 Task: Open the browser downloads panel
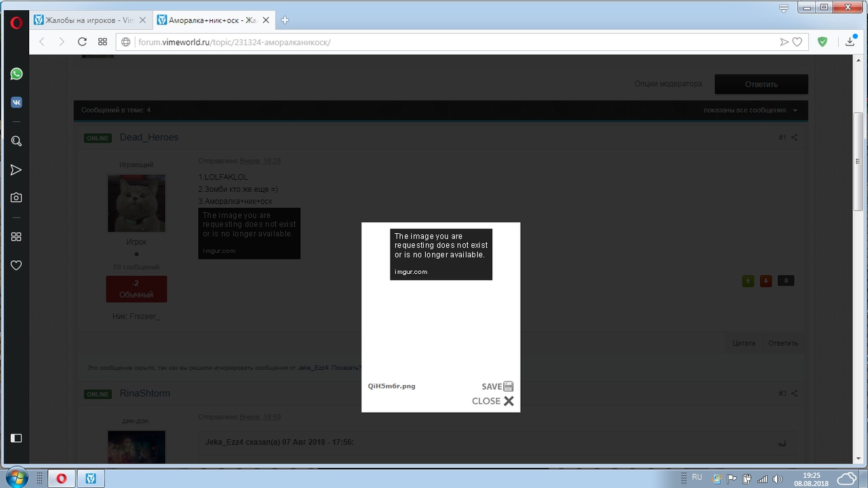pyautogui.click(x=850, y=42)
